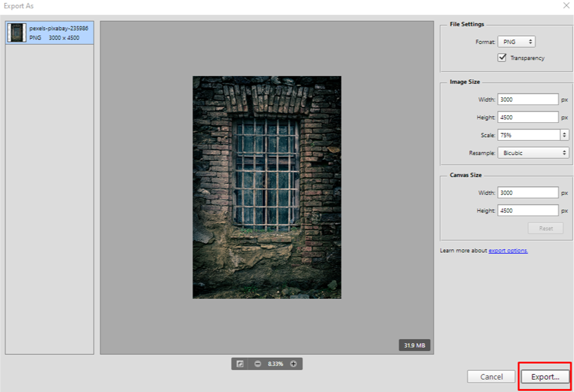Open the Resample dropdown showing Bicubic
The height and width of the screenshot is (392, 574).
(532, 152)
